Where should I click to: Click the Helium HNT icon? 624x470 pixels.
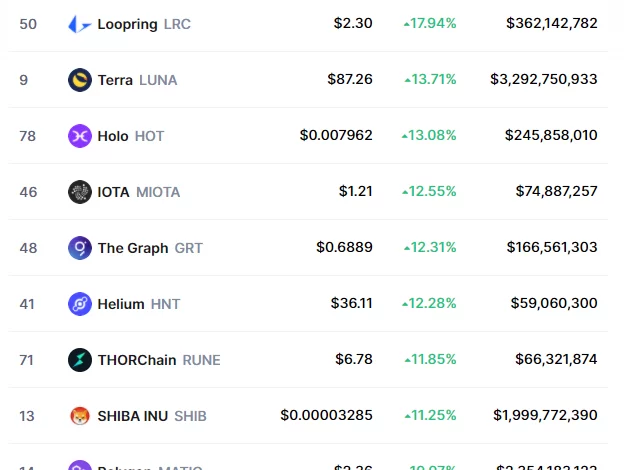79,303
